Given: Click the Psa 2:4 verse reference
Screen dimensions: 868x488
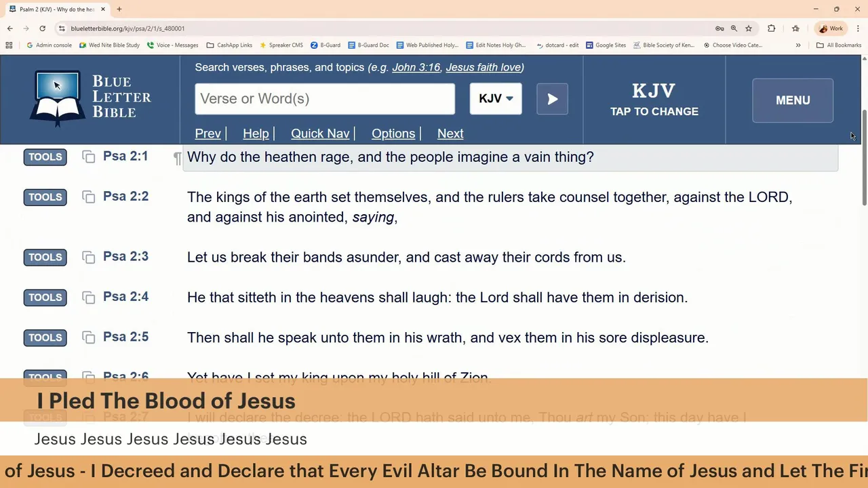Looking at the screenshot, I should click(x=125, y=297).
